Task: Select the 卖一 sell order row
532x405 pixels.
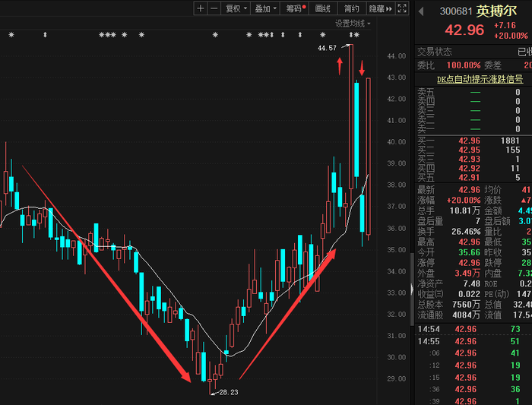Action: pyautogui.click(x=473, y=129)
